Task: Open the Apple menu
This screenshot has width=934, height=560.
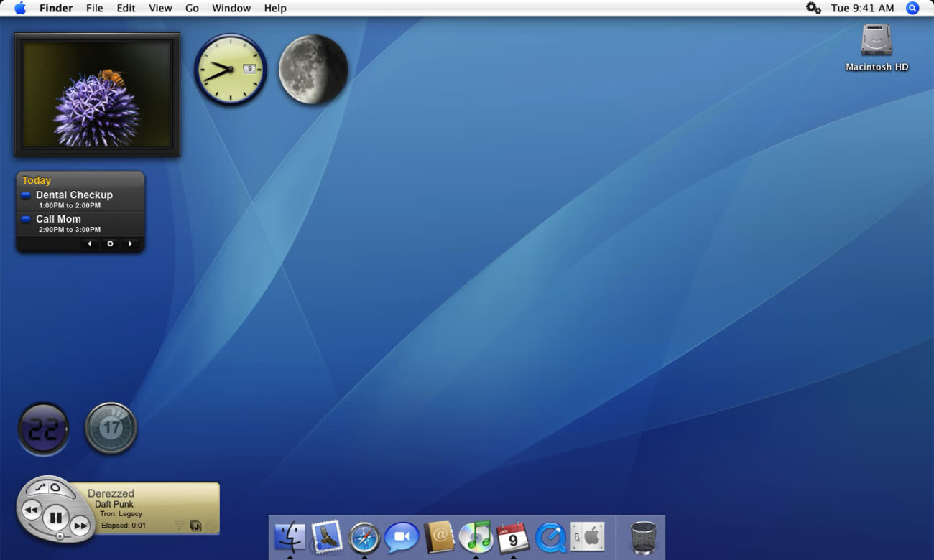Action: [x=20, y=9]
